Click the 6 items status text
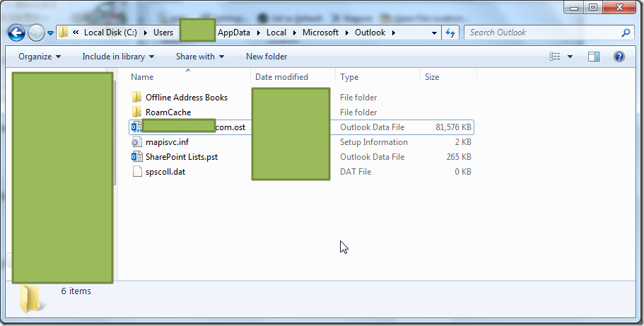The width and height of the screenshot is (644, 326). [x=76, y=291]
